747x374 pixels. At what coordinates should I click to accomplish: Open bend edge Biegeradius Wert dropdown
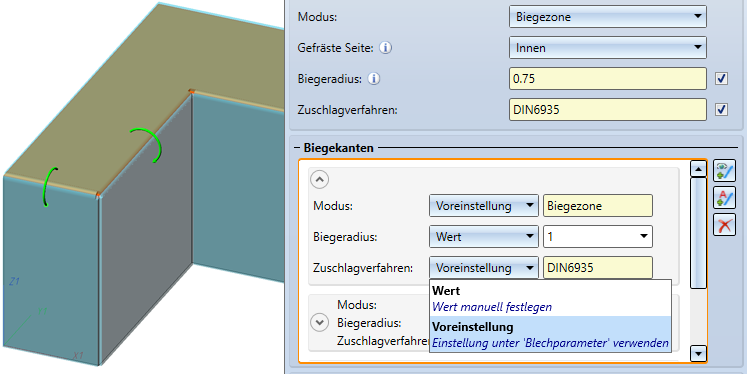[x=484, y=236]
